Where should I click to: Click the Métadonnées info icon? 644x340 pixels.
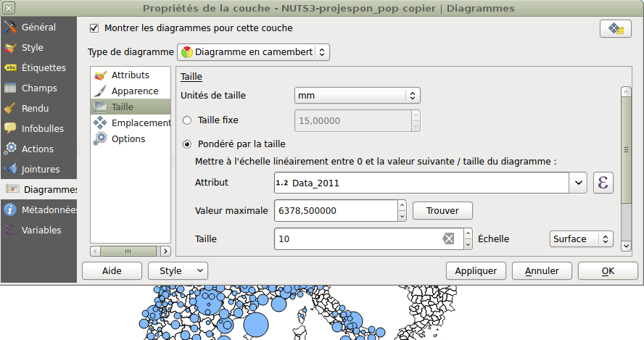pos(10,210)
